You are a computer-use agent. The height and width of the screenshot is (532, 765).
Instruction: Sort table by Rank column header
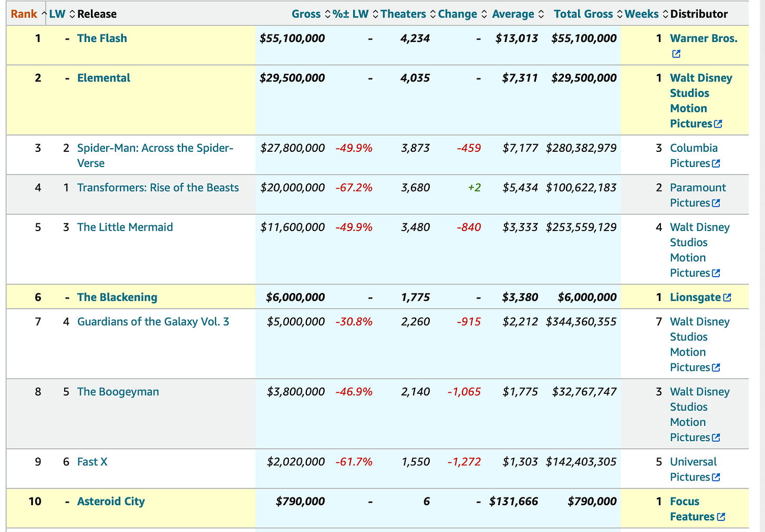(24, 14)
